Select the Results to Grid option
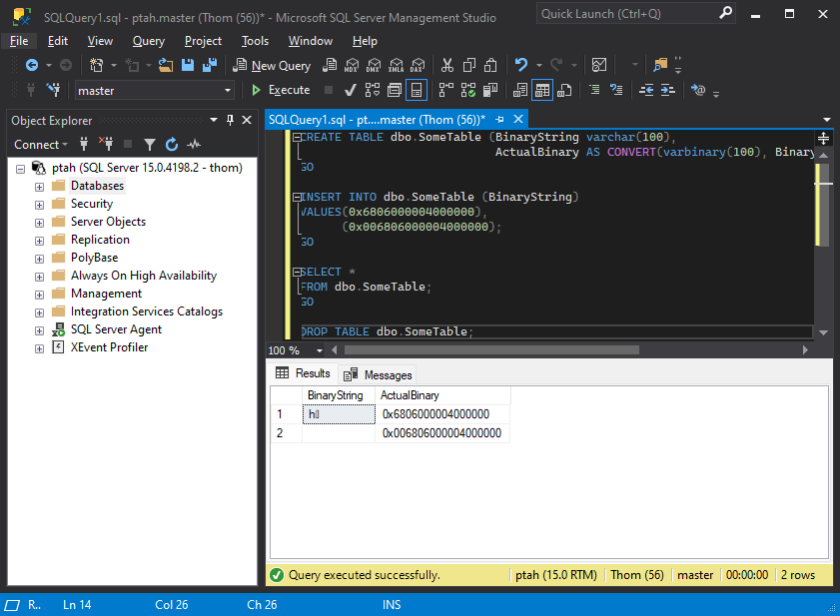The width and height of the screenshot is (840, 616). tap(542, 90)
